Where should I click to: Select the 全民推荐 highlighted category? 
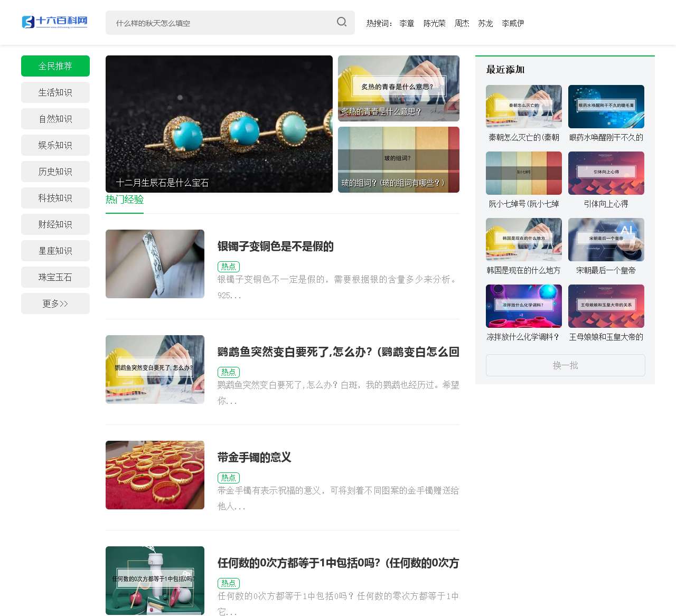pos(55,66)
